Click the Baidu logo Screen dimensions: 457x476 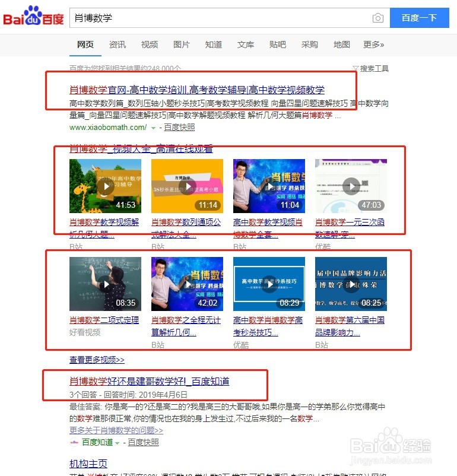point(33,16)
